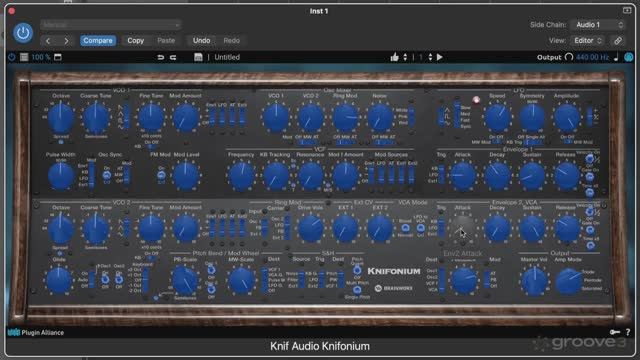Click the KB Tracking knob
640x360 pixels.
[x=276, y=176]
